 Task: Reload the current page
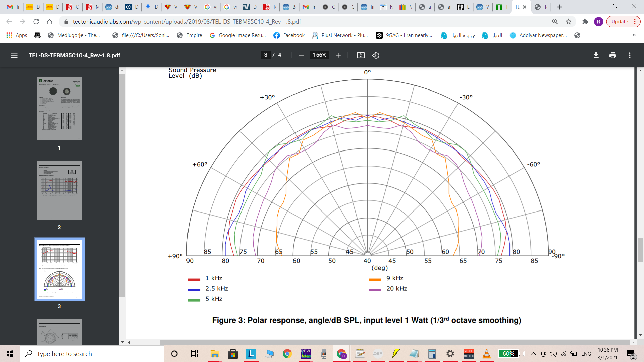point(36,22)
